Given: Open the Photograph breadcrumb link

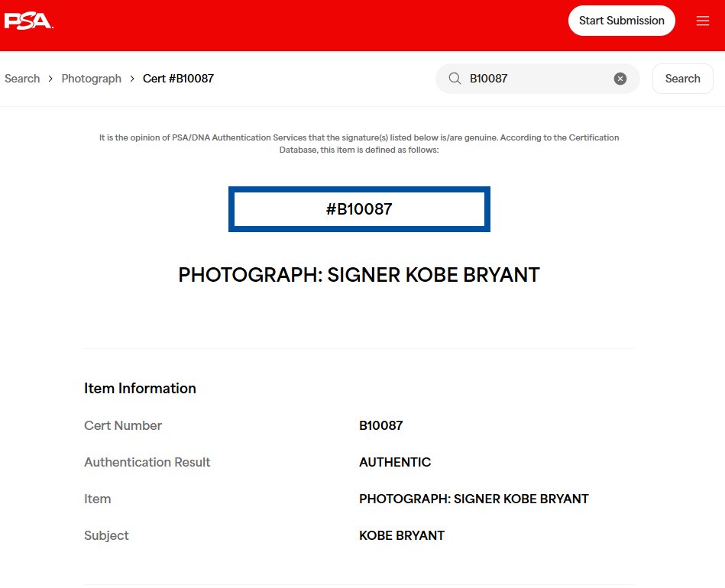Looking at the screenshot, I should 91,79.
